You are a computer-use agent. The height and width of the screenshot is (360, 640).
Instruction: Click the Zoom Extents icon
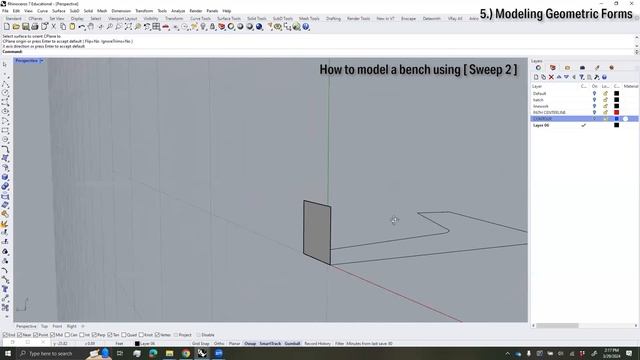[x=128, y=27]
